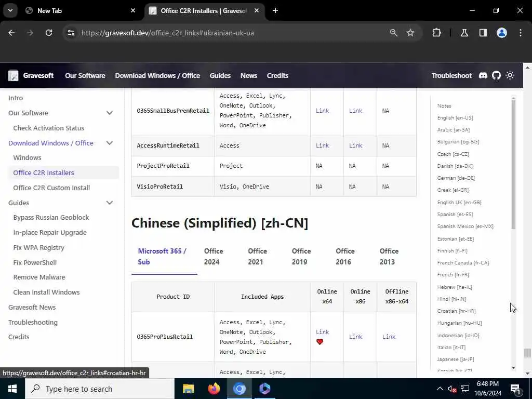Open Guides in the top navbar
Image resolution: width=532 pixels, height=399 pixels.
coord(220,75)
